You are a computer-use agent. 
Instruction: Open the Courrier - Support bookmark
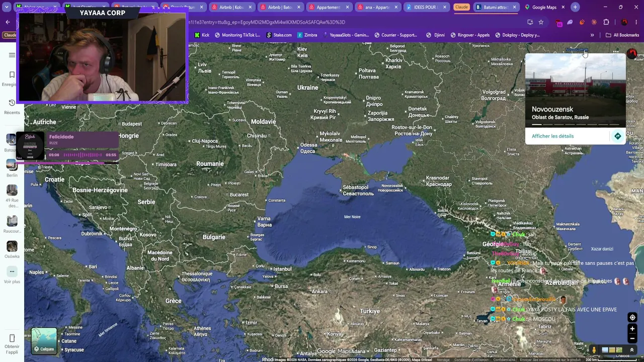396,35
